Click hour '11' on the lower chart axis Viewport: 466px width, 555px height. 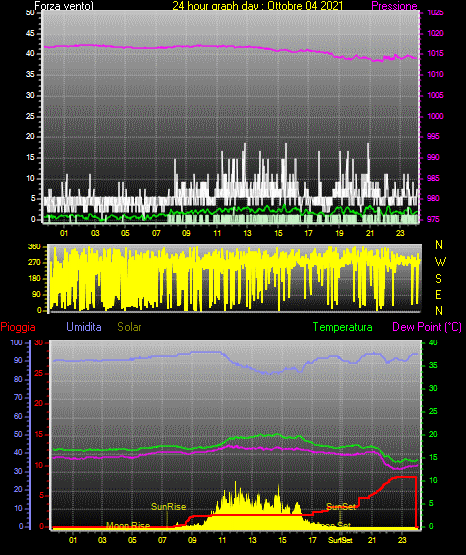point(222,540)
